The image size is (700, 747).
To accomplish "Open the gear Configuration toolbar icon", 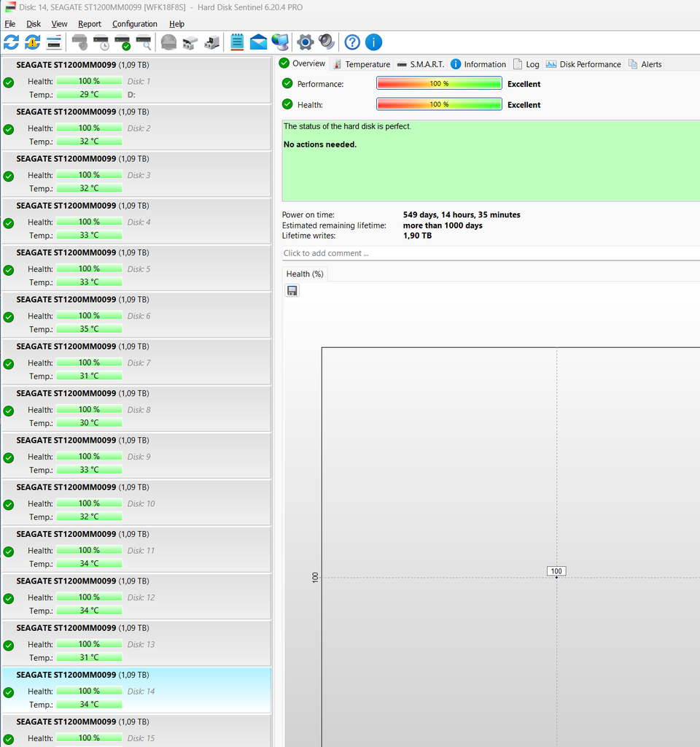I will [x=306, y=42].
